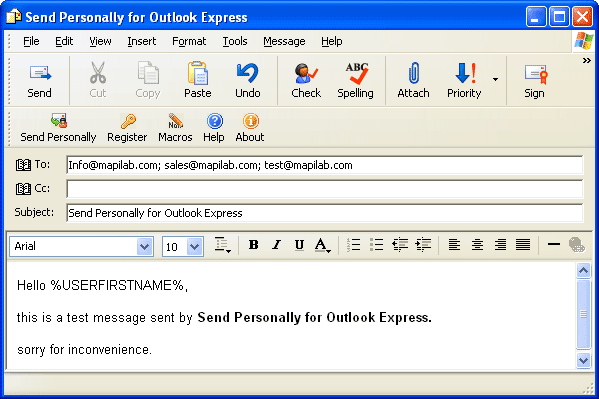
Task: Open the font color picker
Action: [x=322, y=245]
